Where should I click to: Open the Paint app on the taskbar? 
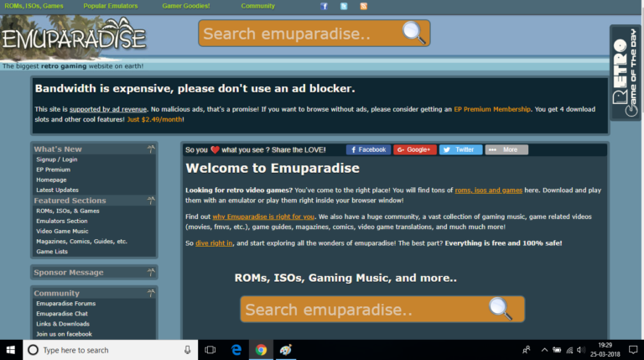coord(285,350)
